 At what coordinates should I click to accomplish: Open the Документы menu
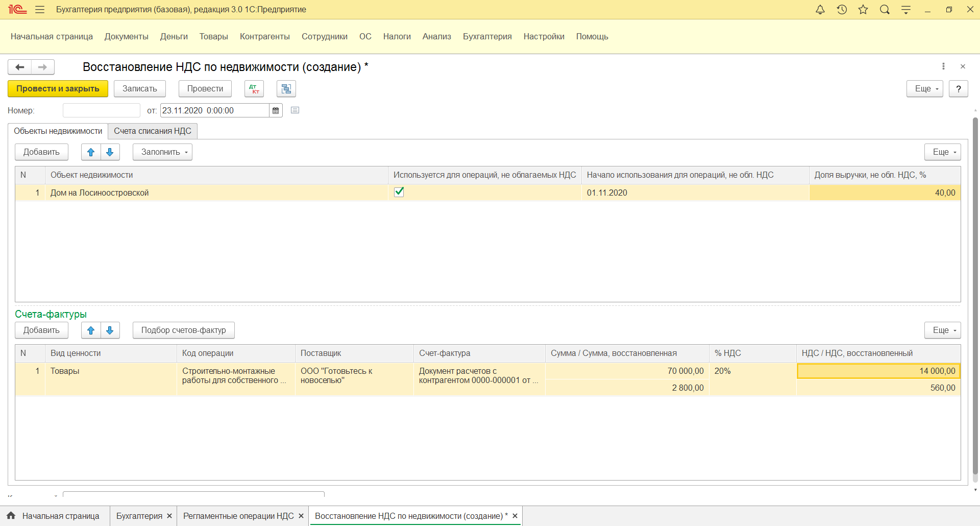127,37
